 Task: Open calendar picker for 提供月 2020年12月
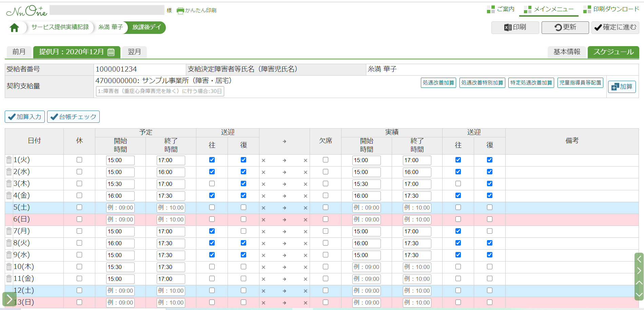(111, 52)
